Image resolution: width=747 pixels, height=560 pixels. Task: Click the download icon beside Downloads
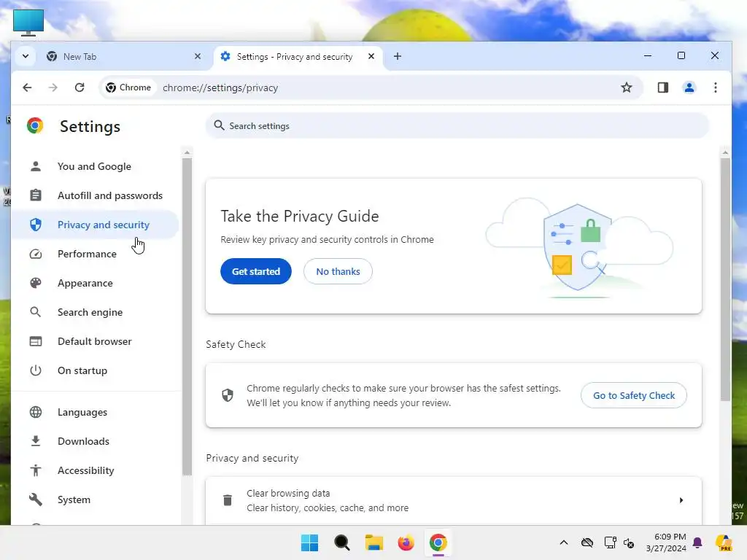click(36, 441)
